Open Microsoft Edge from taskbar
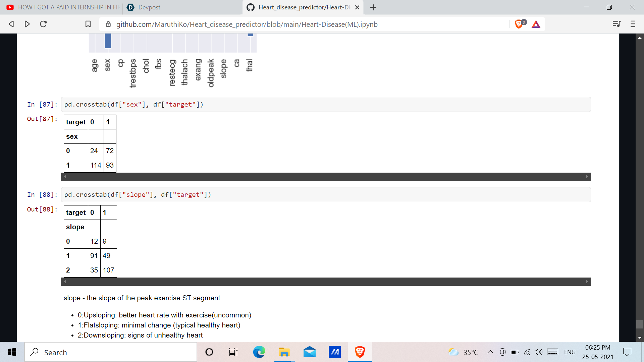The height and width of the screenshot is (362, 644). click(259, 352)
